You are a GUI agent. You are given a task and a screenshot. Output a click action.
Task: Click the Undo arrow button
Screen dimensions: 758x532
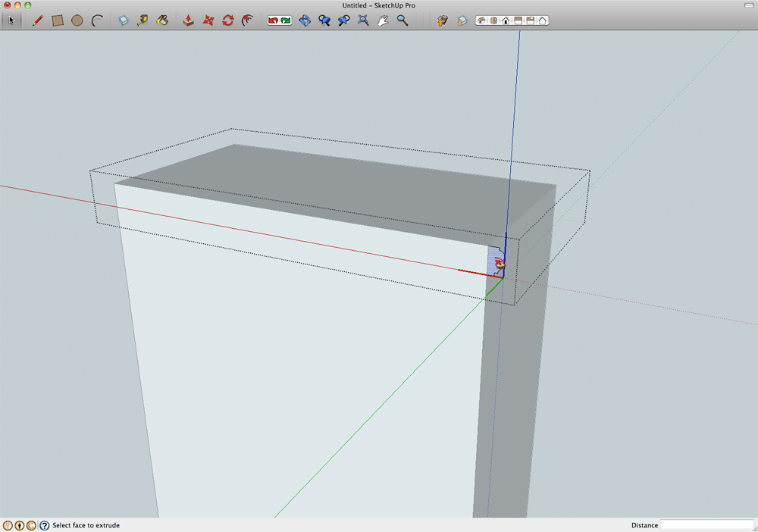(273, 20)
